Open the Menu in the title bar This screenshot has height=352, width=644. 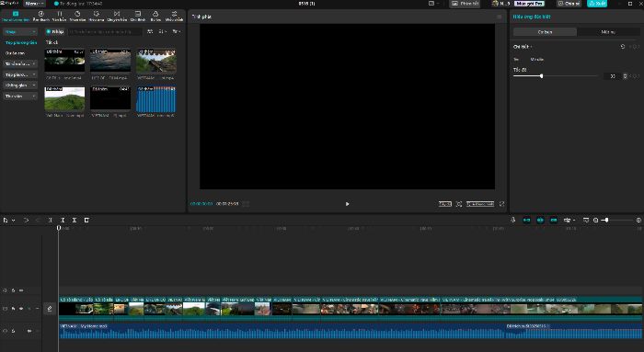point(35,4)
